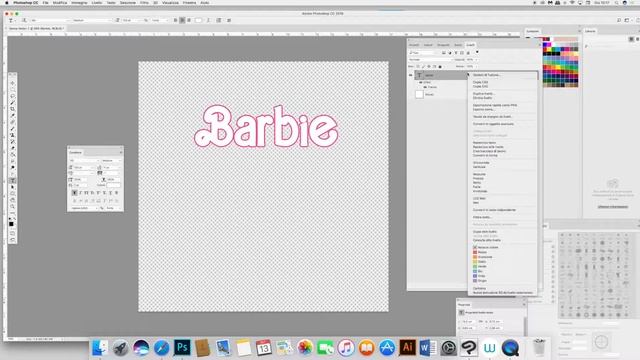This screenshot has width=640, height=360.
Task: Open the search icon in options bar
Action: point(619,20)
